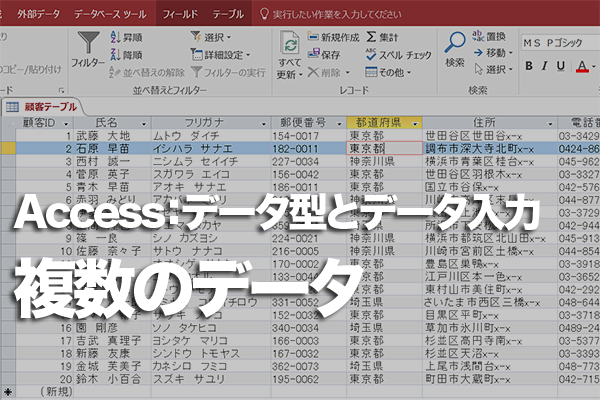Select the address 世田谷区羽根木x-x

pos(490,174)
